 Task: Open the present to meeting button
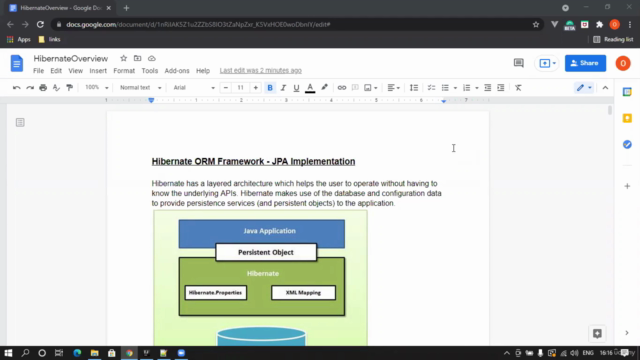(x=548, y=63)
